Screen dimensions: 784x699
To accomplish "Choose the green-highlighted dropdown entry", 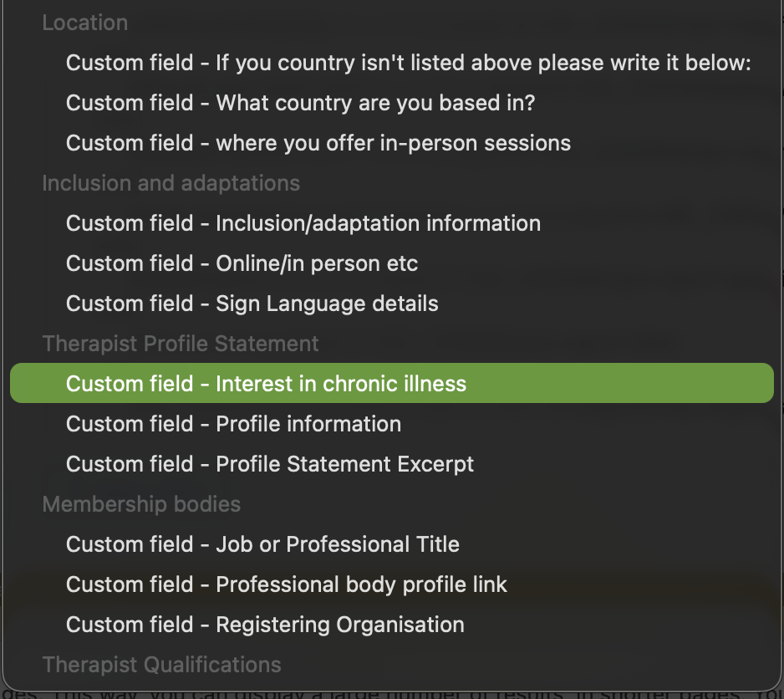I will click(391, 384).
